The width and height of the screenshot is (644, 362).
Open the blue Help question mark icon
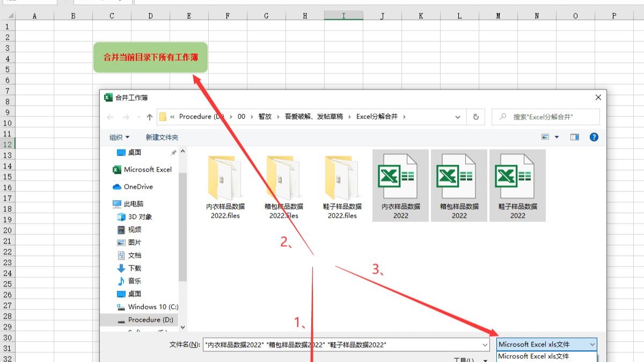pos(594,137)
